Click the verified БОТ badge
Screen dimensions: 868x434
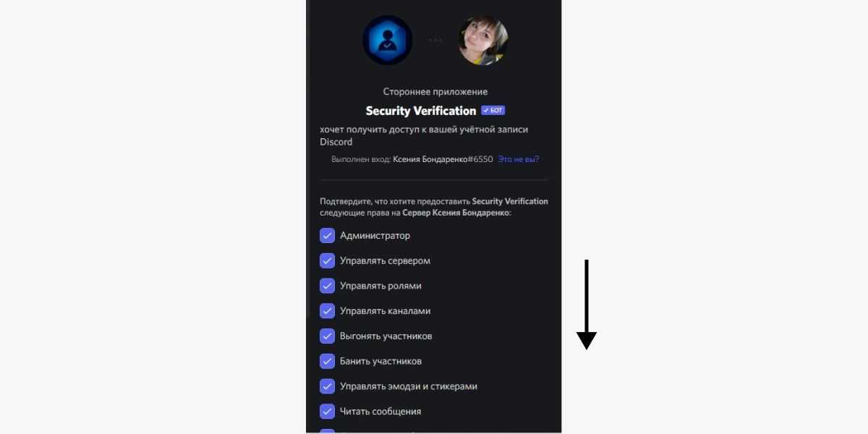click(x=493, y=111)
